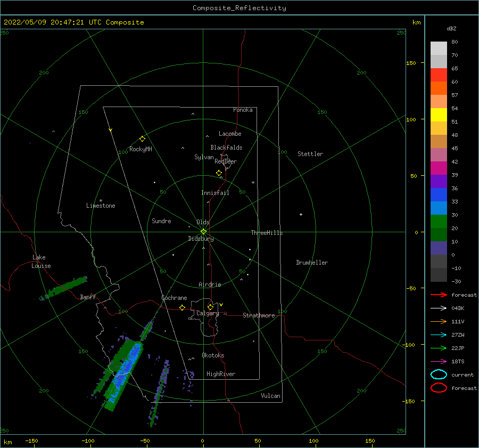This screenshot has width=479, height=448.
Task: Click the Banff label
Action: (x=88, y=297)
